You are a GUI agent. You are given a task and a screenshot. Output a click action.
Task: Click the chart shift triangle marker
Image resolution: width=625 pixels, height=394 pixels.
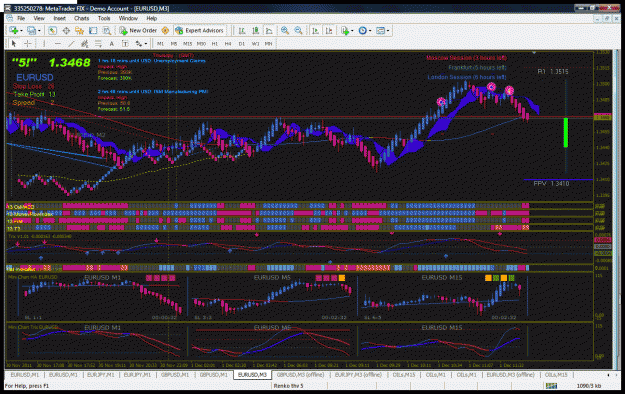tap(534, 53)
